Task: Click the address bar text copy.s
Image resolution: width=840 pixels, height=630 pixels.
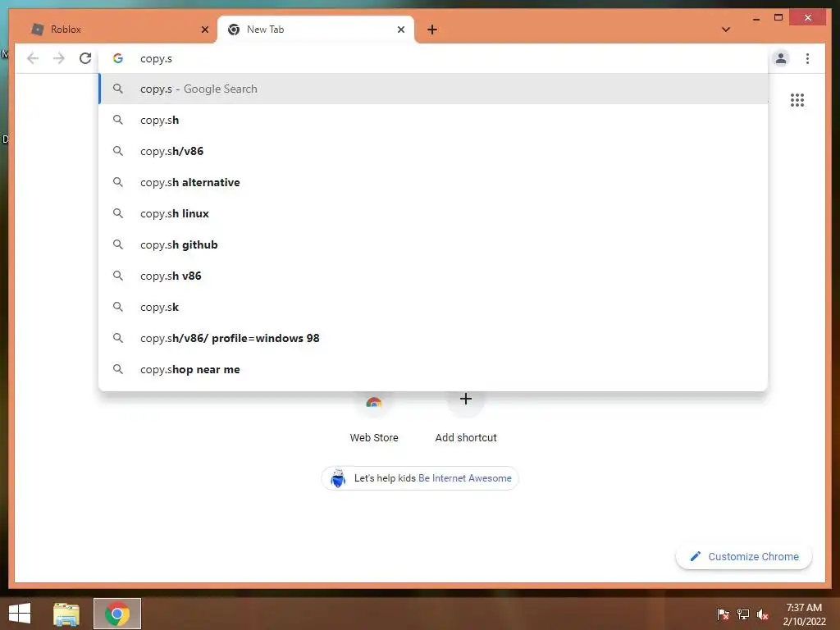Action: [156, 59]
